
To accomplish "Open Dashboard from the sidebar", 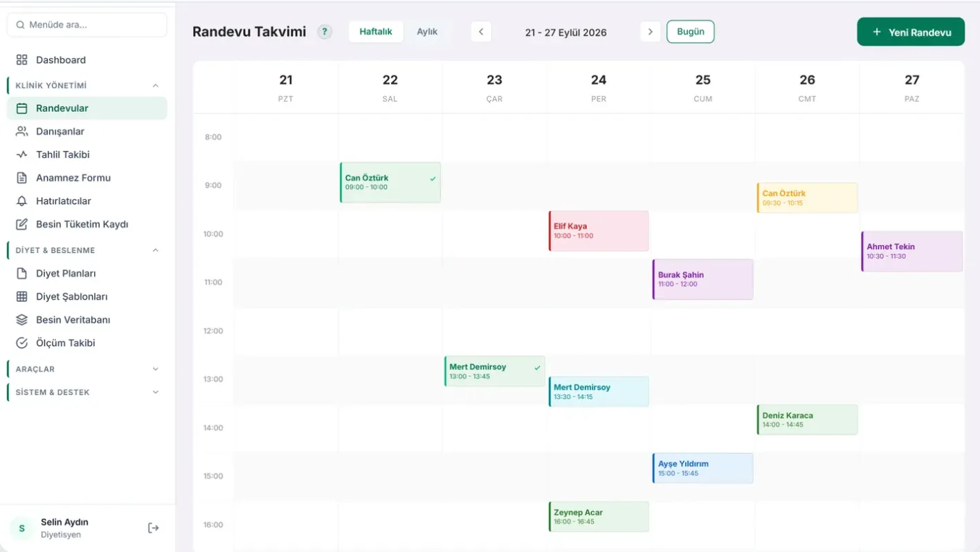I will tap(87, 60).
